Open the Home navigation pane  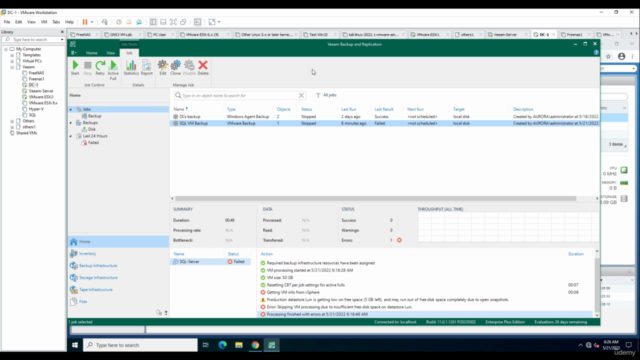pyautogui.click(x=118, y=242)
